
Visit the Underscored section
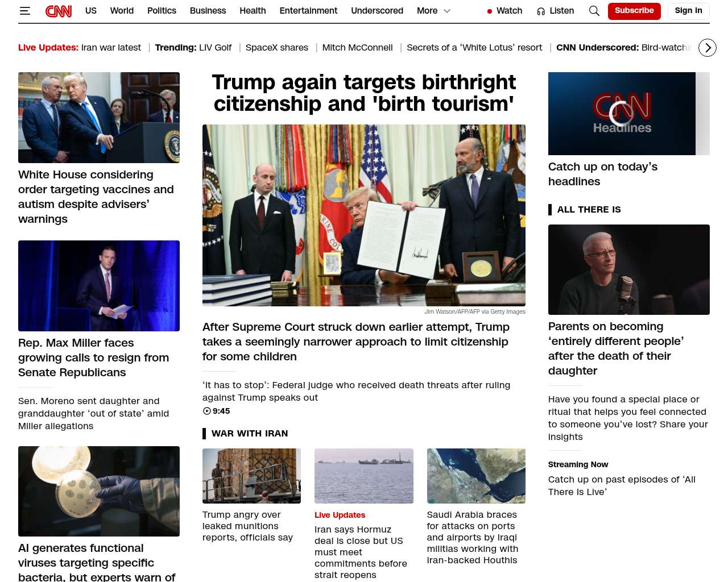377,11
